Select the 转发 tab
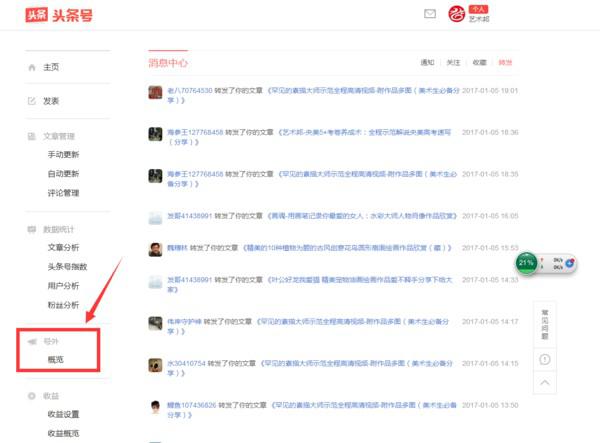This screenshot has height=443, width=600. click(x=505, y=63)
